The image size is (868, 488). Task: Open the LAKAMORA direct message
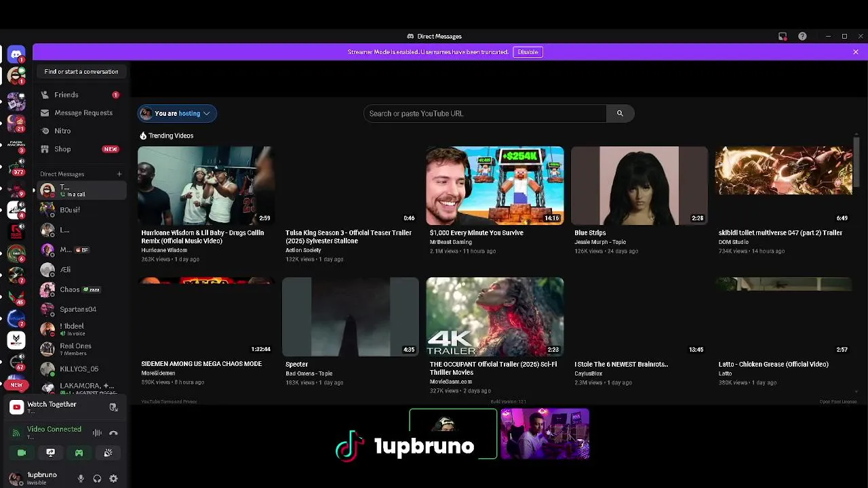(80, 388)
